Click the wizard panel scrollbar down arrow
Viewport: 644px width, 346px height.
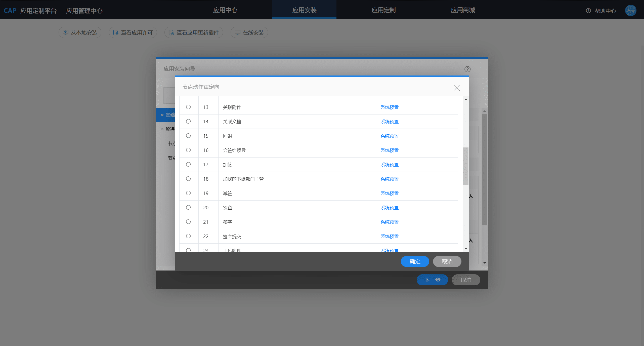click(485, 263)
